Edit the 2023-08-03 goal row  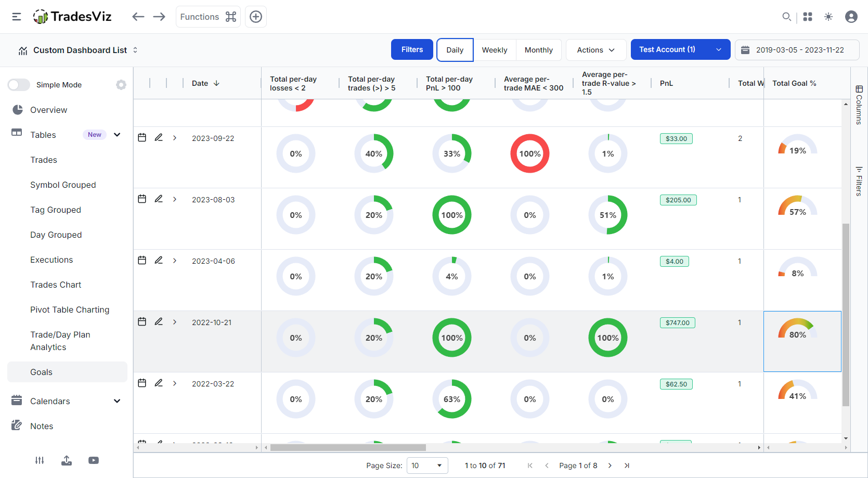pos(159,199)
